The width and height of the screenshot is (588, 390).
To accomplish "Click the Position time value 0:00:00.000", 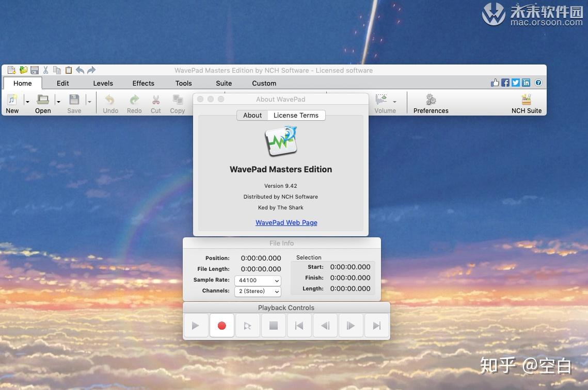I will [x=261, y=258].
